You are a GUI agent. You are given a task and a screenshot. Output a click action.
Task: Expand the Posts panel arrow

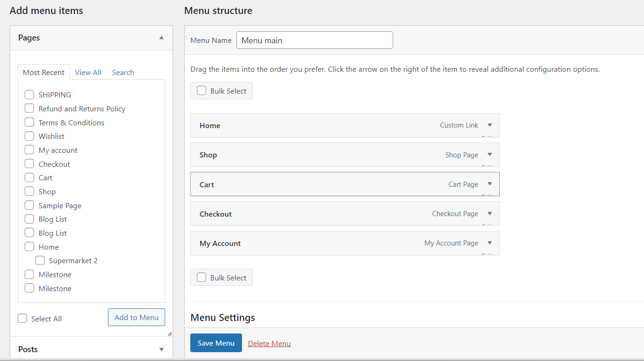coord(161,349)
